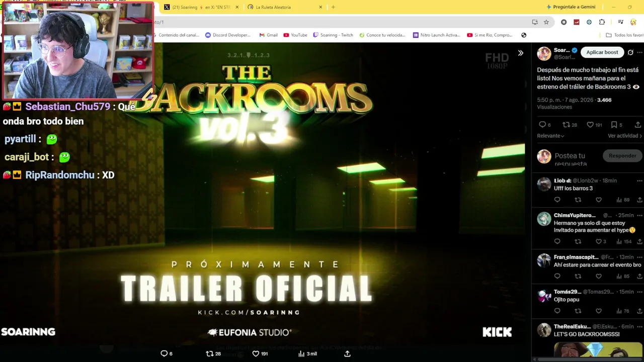
Task: Like Fran_elmascapit's comment
Action: (x=599, y=277)
